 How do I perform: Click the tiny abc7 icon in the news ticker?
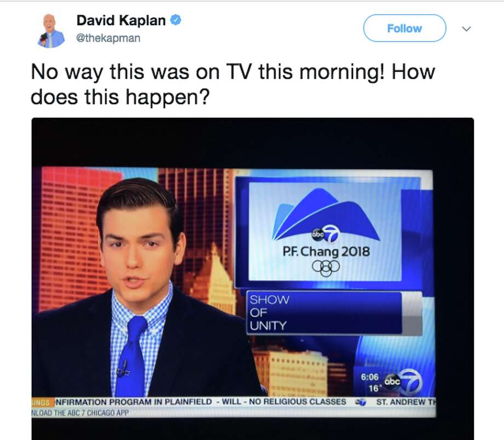(x=360, y=402)
